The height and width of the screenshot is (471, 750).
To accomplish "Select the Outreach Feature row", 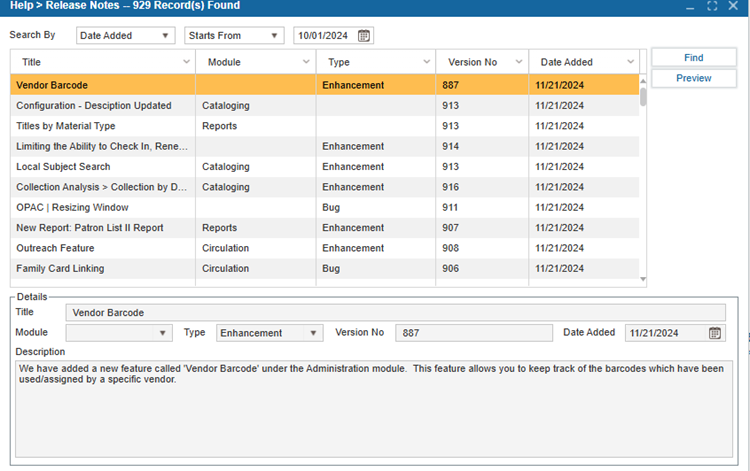I will click(324, 248).
